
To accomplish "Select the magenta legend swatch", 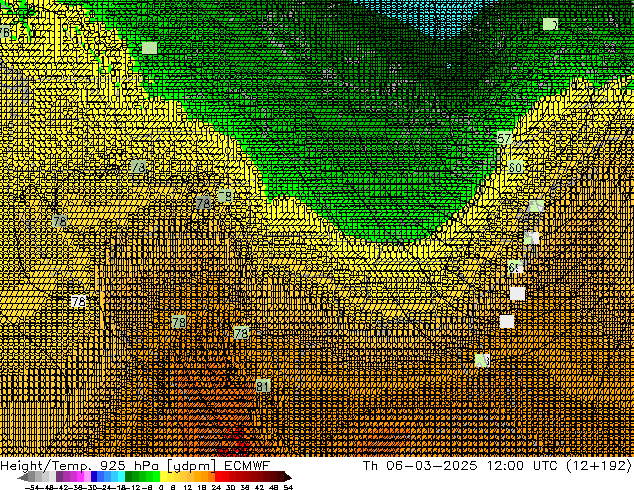I will (x=80, y=477).
